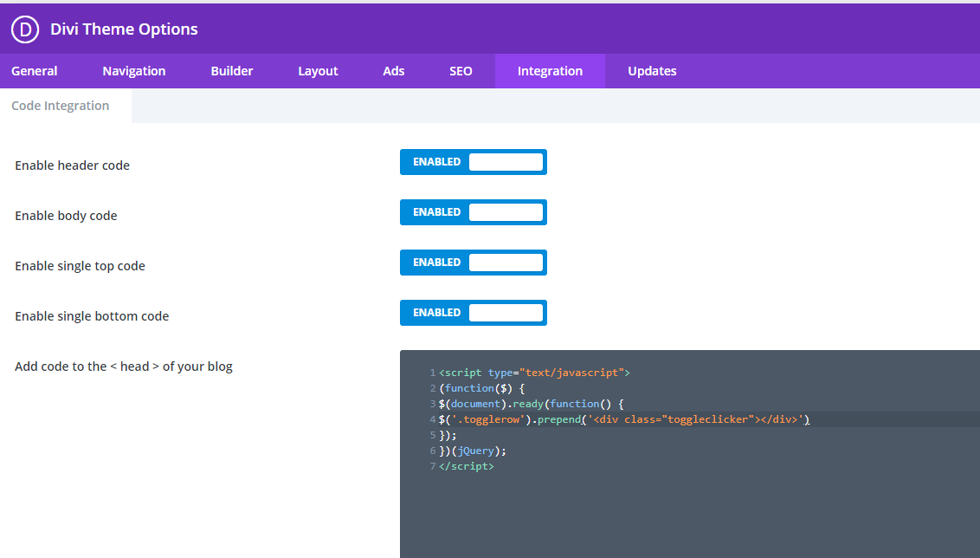Switch to the Updates tab
This screenshot has height=558, width=980.
tap(652, 71)
